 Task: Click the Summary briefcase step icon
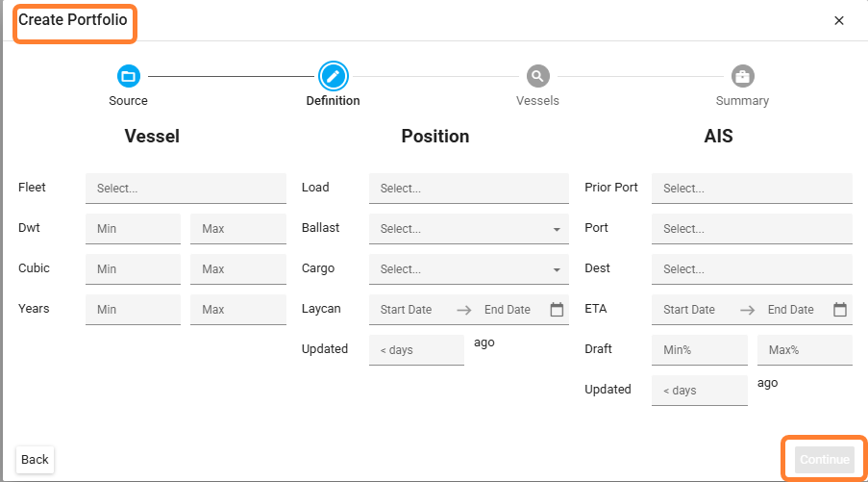[742, 76]
